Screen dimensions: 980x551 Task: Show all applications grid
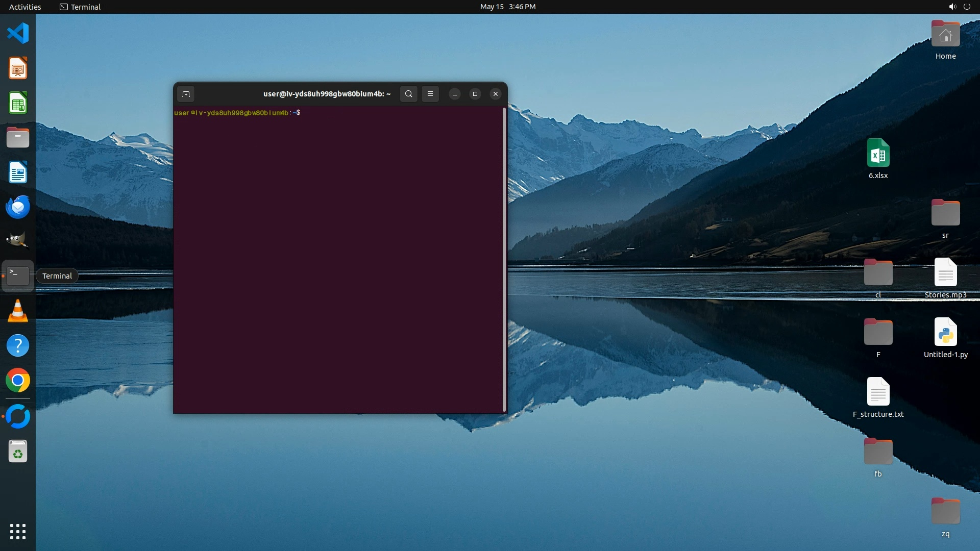18,532
